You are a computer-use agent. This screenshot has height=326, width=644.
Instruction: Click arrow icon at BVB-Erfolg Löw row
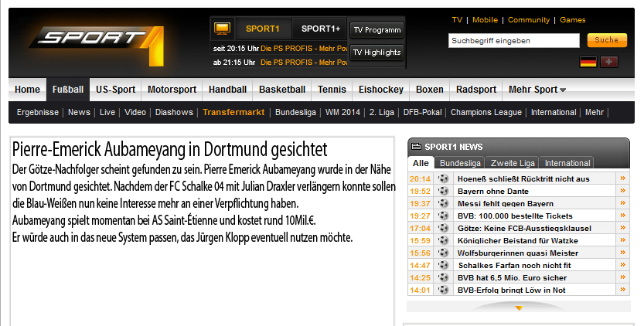[622, 289]
